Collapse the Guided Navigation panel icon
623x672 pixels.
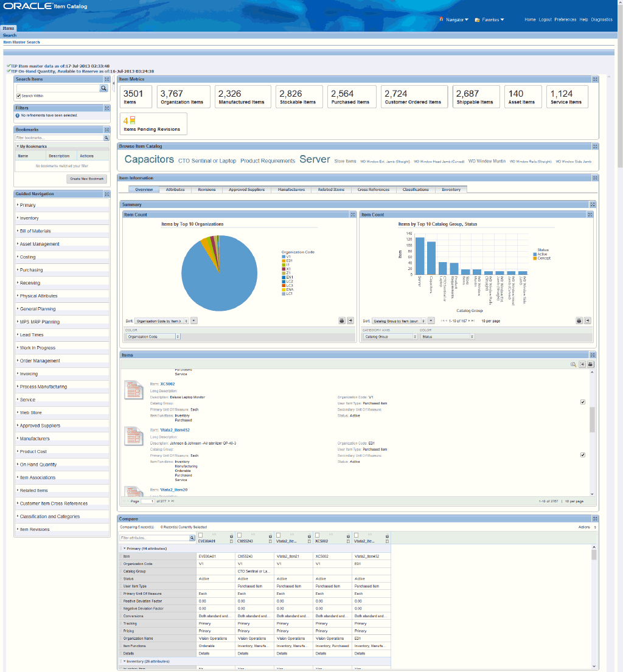click(x=106, y=194)
